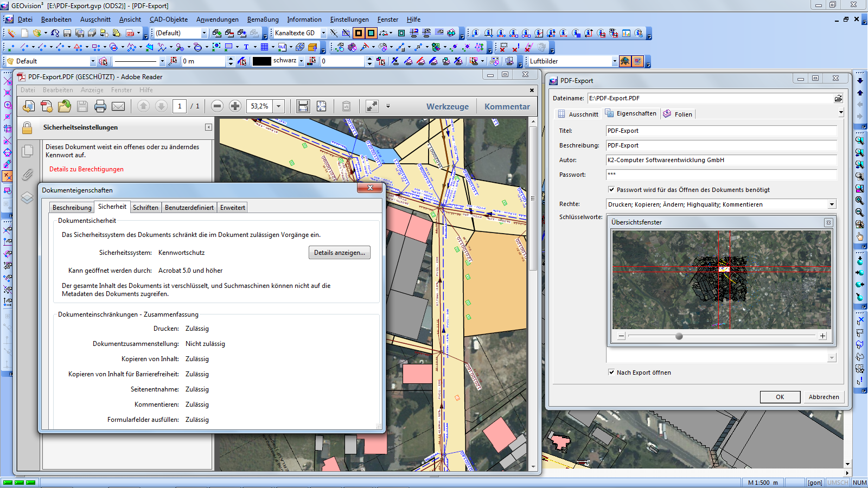Toggle the orange monitor button after Luftbilder
The image size is (868, 488).
pos(637,61)
